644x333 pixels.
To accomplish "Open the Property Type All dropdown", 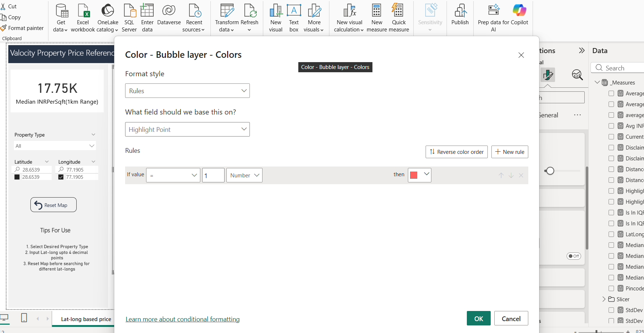I will click(55, 146).
